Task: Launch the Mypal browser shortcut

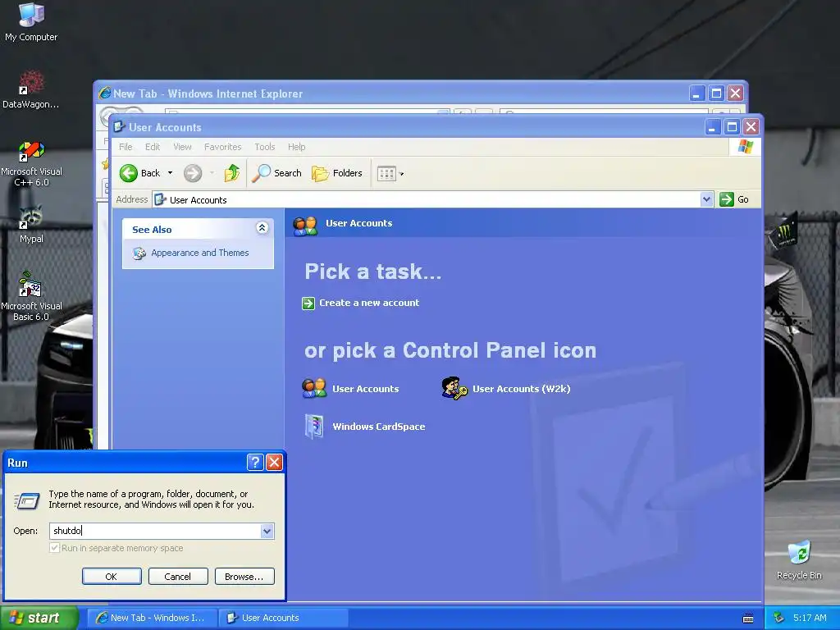Action: point(31,225)
